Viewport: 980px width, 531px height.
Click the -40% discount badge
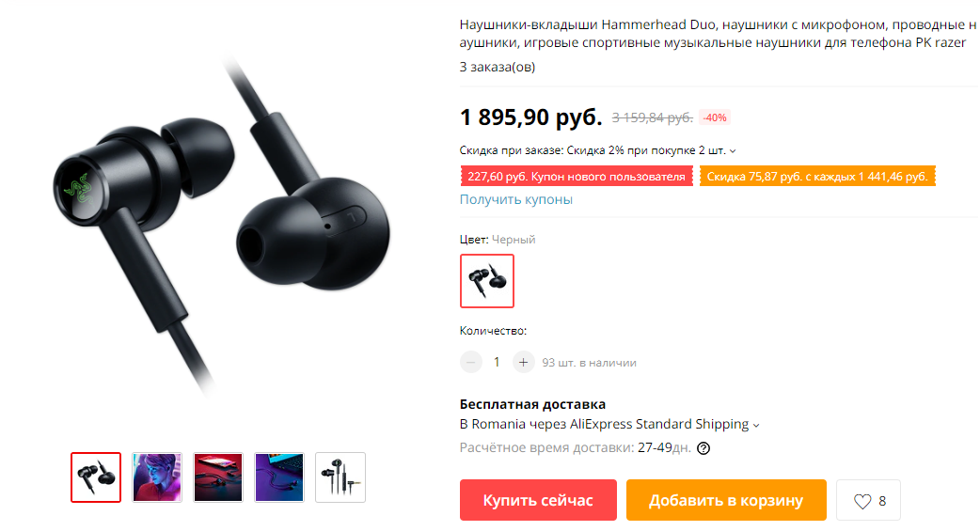(715, 117)
